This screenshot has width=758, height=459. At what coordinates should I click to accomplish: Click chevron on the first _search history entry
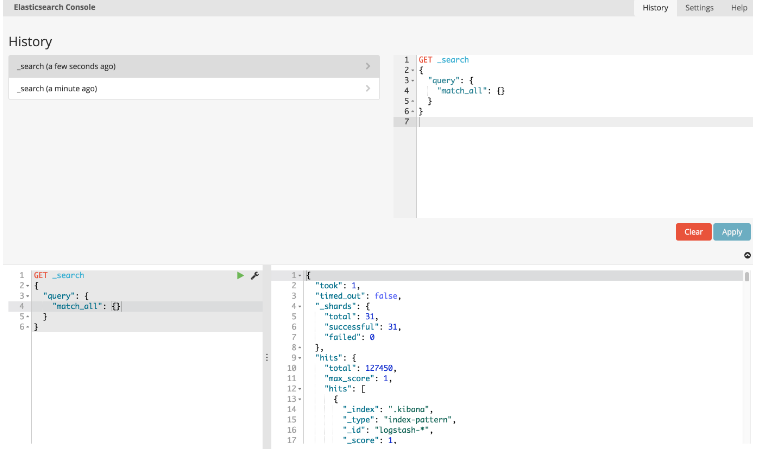[x=368, y=66]
